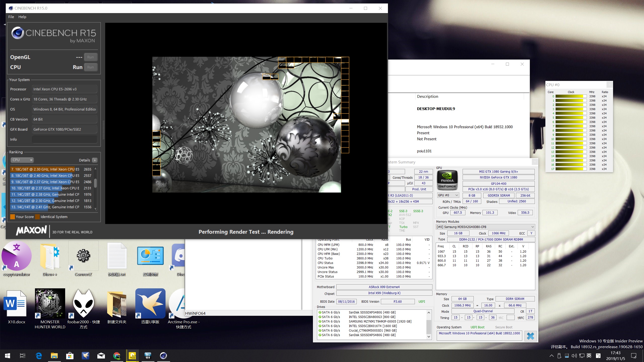Click the MSI GTX 1080 Gaming X/X+ field
The image size is (644, 362).
[x=498, y=172]
